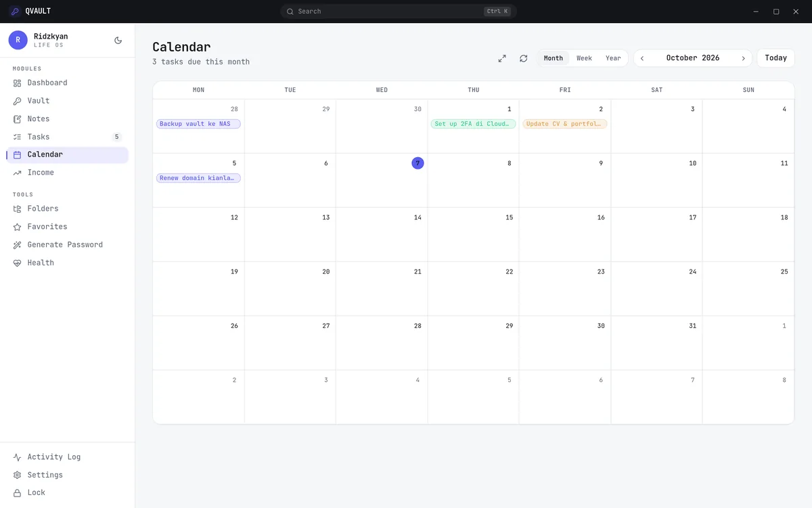Screen dimensions: 812x508
Task: Click the Ridzkyan avatar circle
Action: (x=18, y=40)
